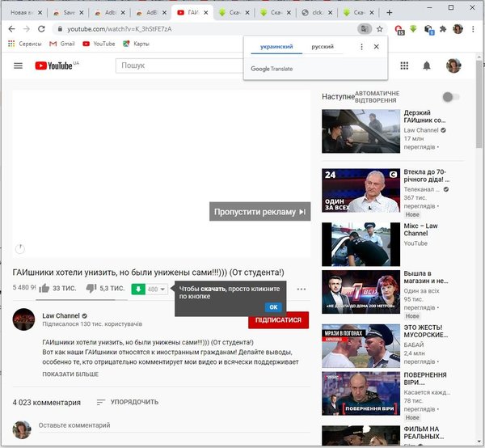Skip the ad with Пропустити рекламу
485x448 pixels.
point(259,212)
